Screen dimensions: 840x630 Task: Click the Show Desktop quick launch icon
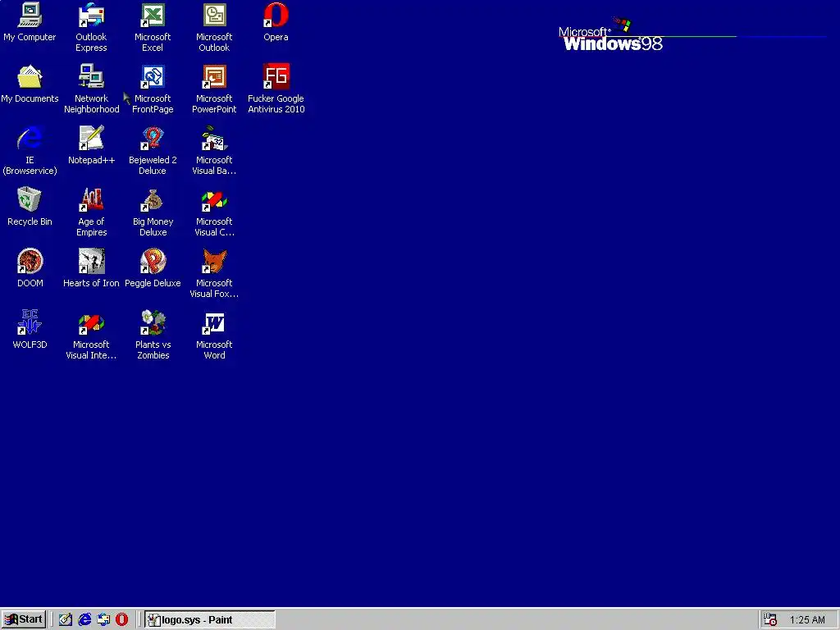click(x=66, y=619)
